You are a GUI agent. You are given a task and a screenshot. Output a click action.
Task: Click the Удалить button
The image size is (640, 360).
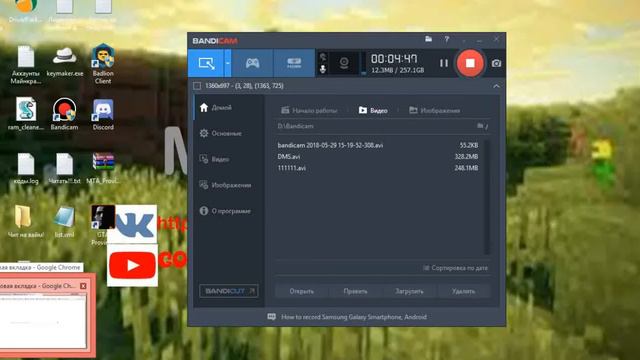(x=463, y=291)
